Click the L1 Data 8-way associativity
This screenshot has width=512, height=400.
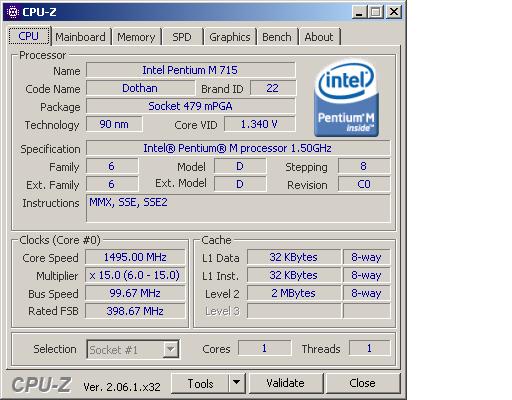[367, 257]
